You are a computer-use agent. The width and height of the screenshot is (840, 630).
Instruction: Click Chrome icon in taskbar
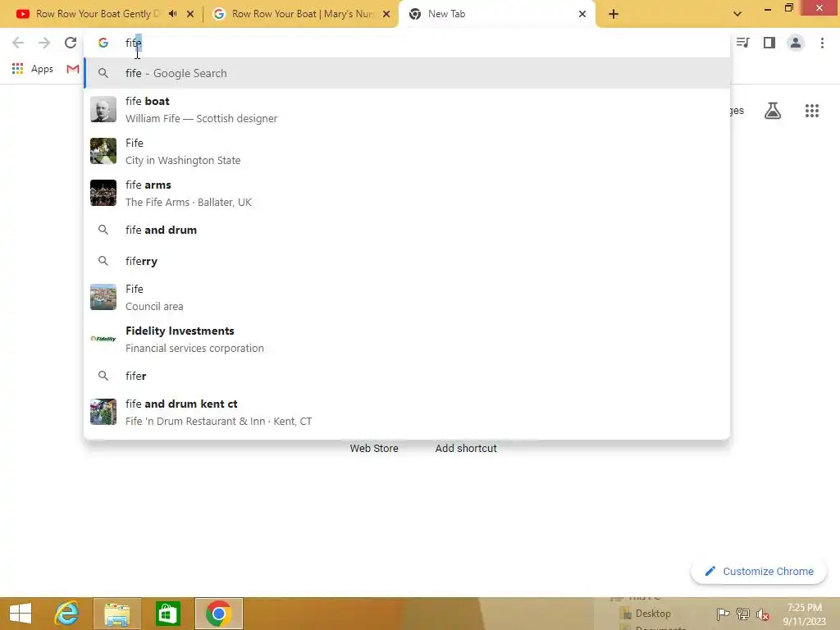218,614
